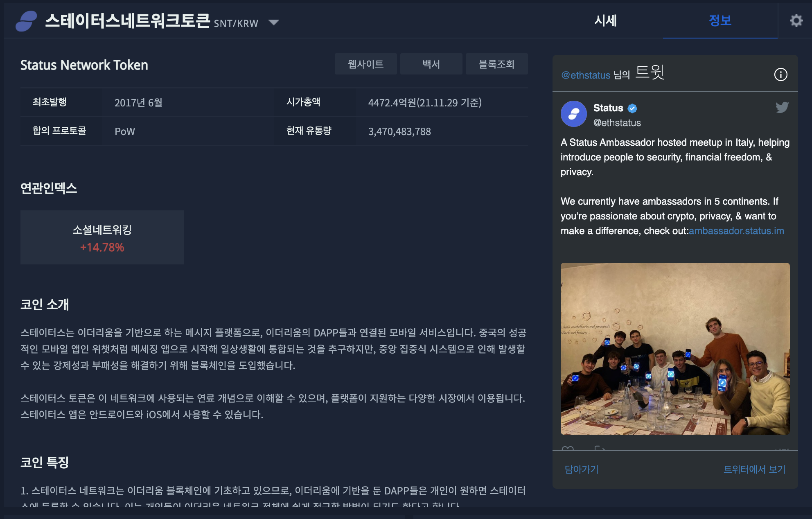Open the 소셜네트워킹 index card
Image resolution: width=812 pixels, height=519 pixels.
coord(102,237)
